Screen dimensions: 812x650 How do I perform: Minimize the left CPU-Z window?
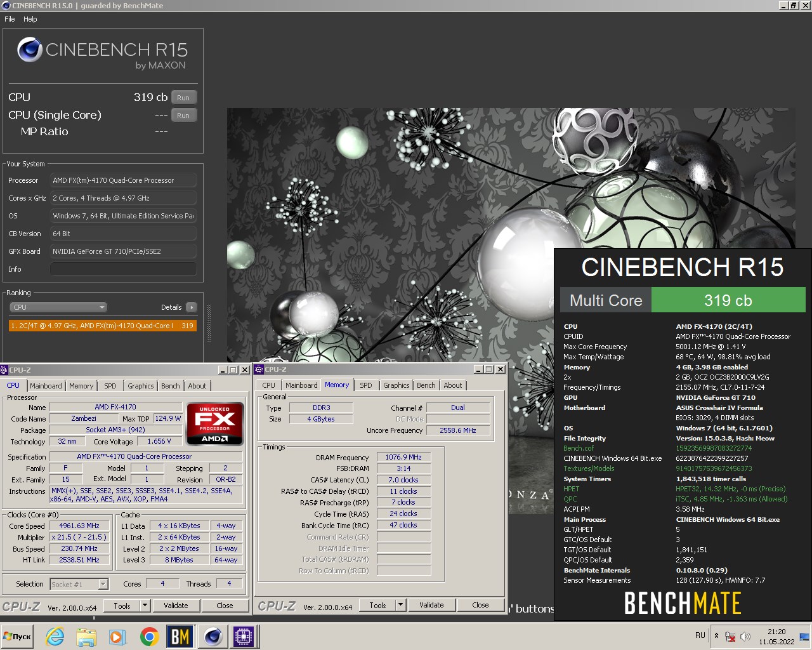click(223, 370)
